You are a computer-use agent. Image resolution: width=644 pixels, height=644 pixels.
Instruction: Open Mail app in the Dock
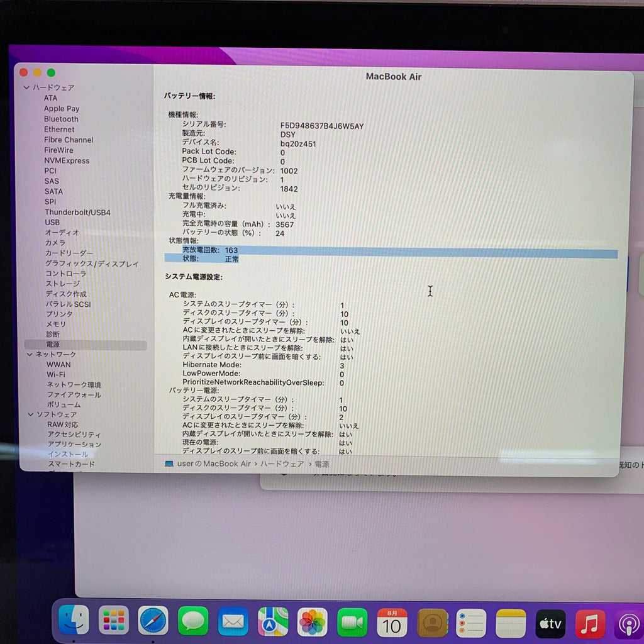click(x=233, y=621)
